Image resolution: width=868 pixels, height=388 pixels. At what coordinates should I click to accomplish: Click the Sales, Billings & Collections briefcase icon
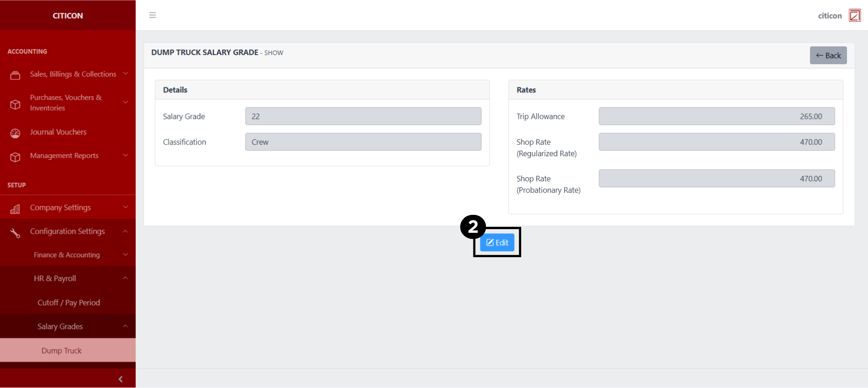(15, 75)
